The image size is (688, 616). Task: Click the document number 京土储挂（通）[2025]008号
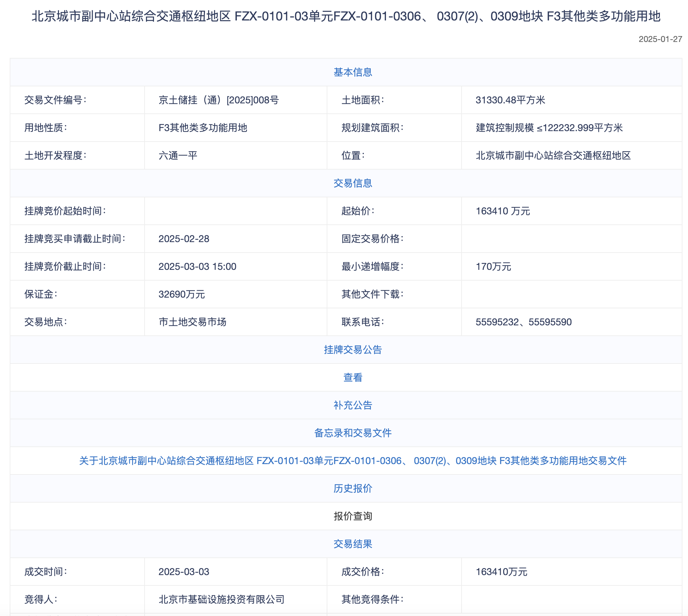218,100
